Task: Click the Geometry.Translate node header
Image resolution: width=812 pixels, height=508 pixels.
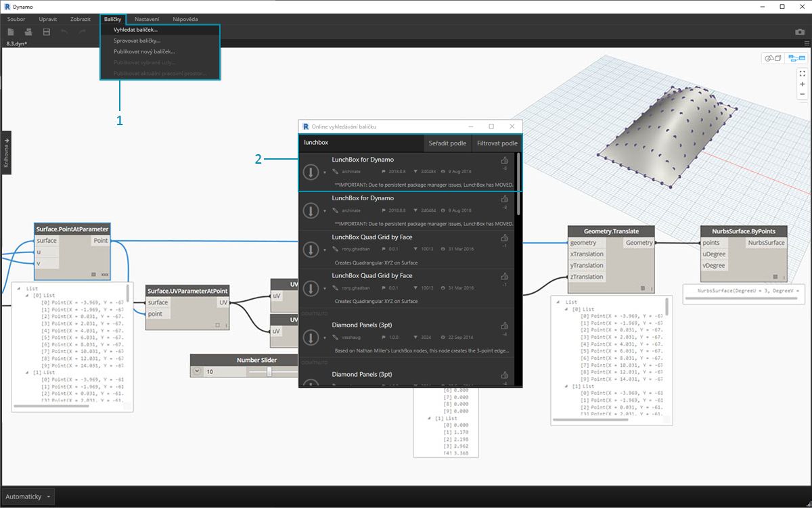Action: tap(612, 231)
